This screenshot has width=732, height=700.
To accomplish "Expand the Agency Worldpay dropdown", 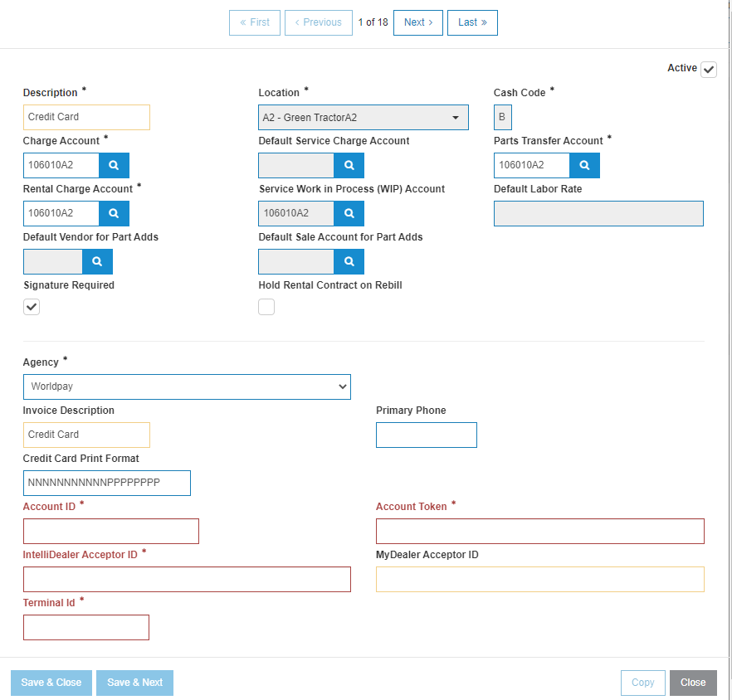I will tap(187, 386).
